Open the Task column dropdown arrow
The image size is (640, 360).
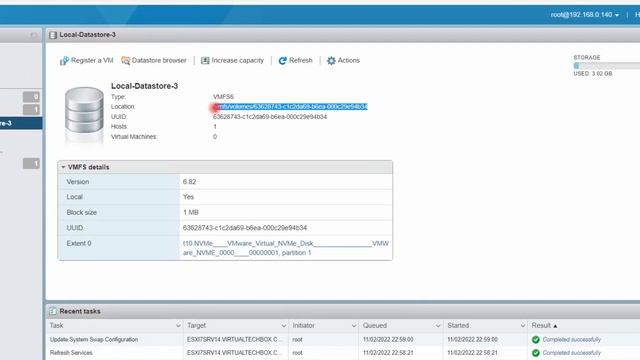(178, 326)
